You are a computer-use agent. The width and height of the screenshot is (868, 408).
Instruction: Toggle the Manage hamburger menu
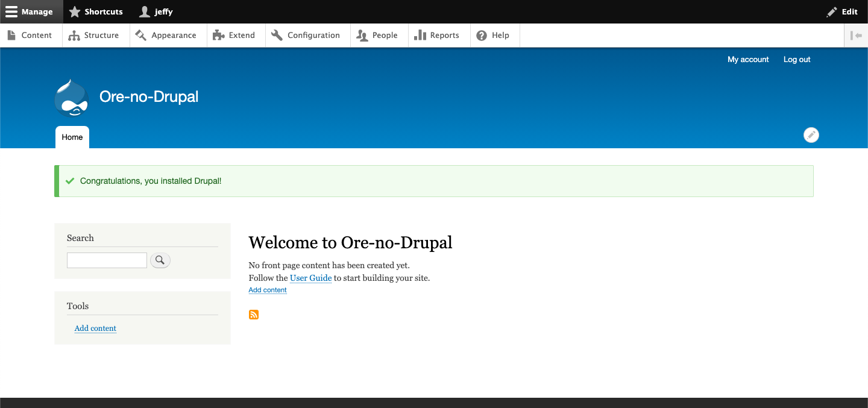(x=31, y=11)
